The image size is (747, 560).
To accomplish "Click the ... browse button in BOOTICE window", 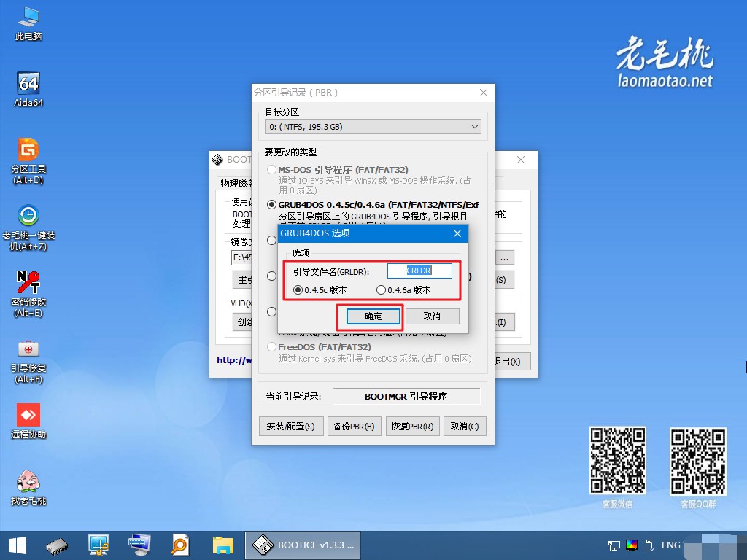I will 505,259.
